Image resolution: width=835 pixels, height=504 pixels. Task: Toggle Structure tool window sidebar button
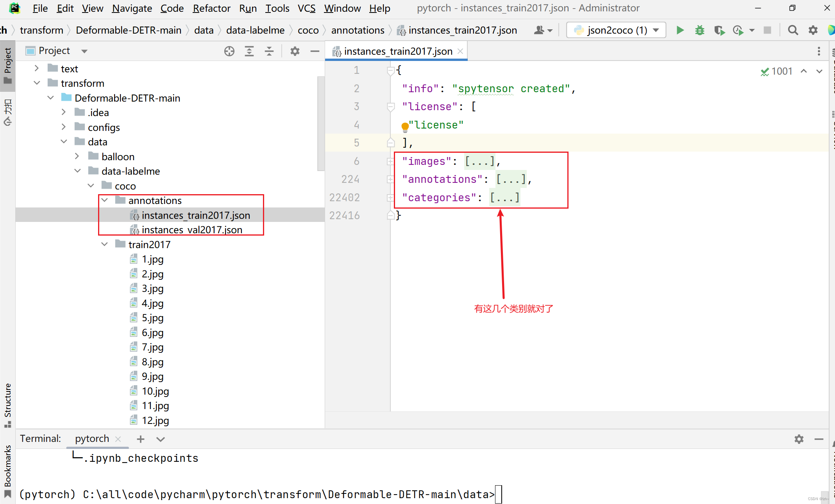point(7,405)
